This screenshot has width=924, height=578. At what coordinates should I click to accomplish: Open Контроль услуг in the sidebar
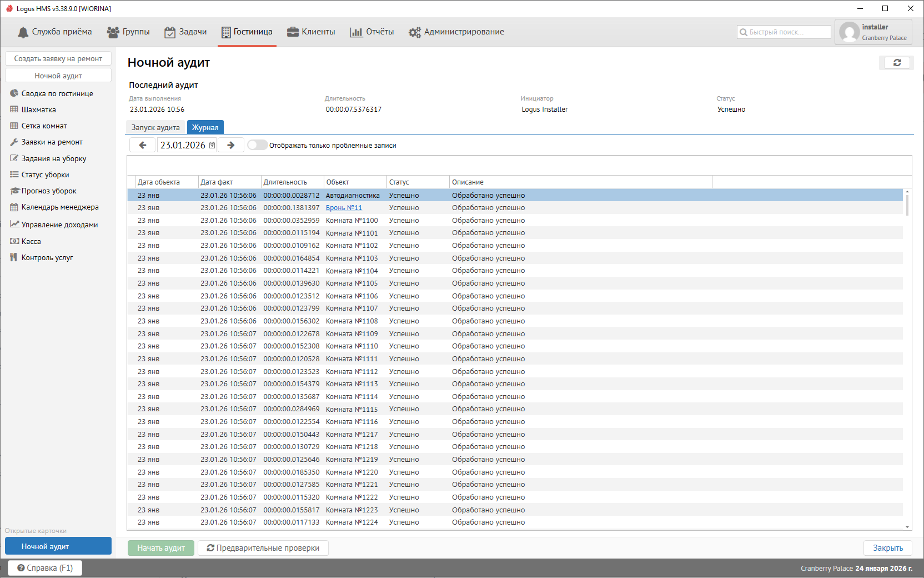[x=47, y=257]
